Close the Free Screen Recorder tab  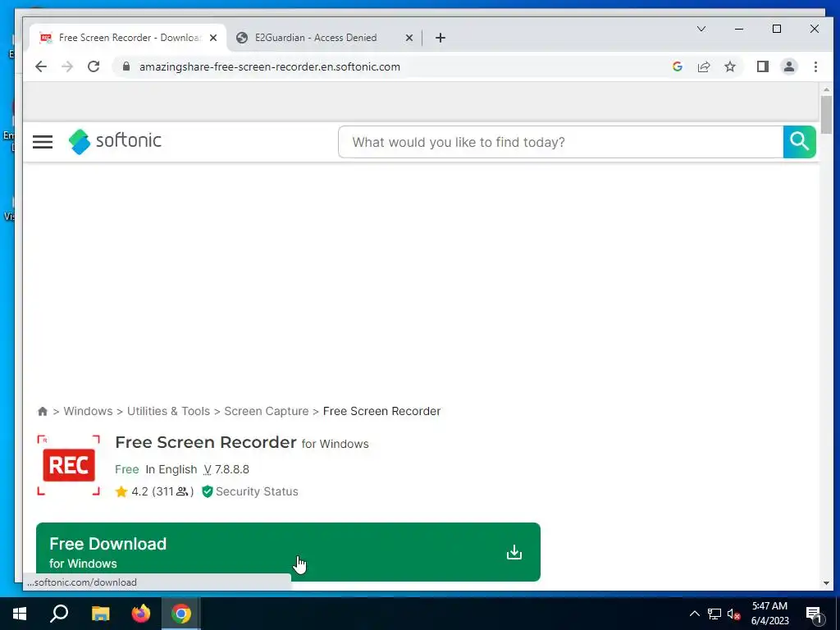click(213, 38)
